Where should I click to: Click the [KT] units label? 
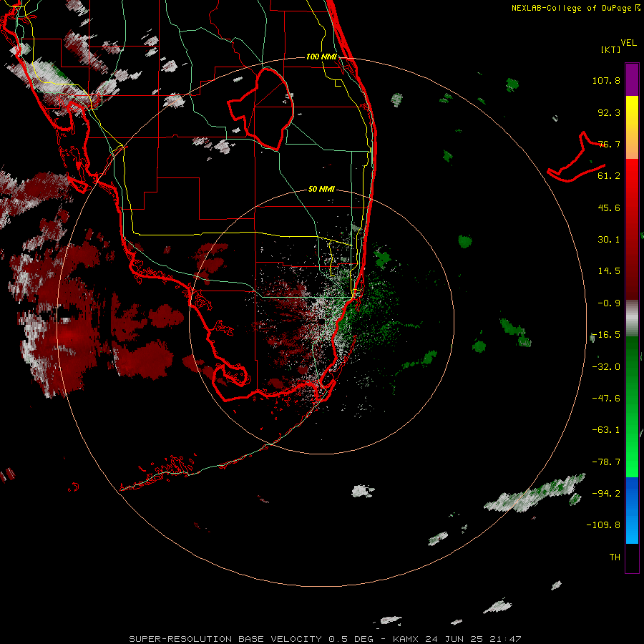[x=610, y=49]
